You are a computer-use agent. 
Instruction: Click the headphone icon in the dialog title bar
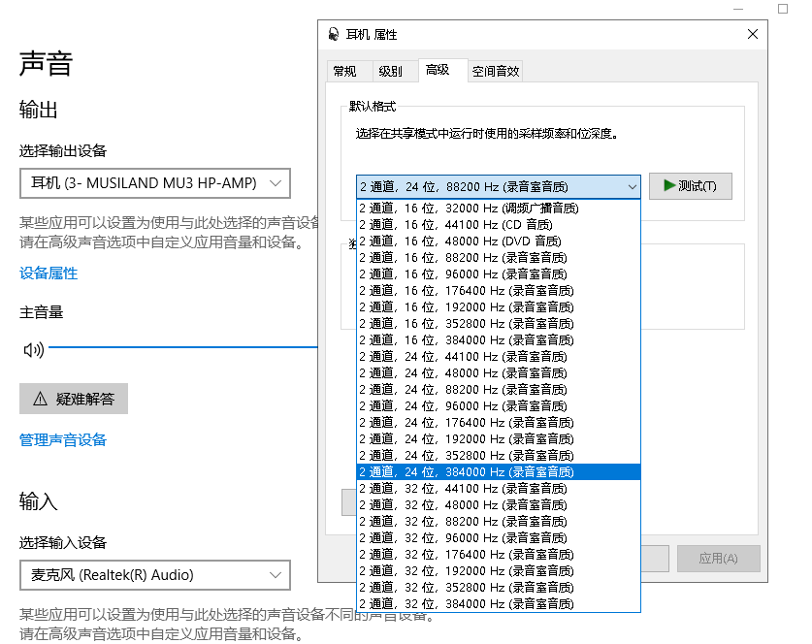334,35
